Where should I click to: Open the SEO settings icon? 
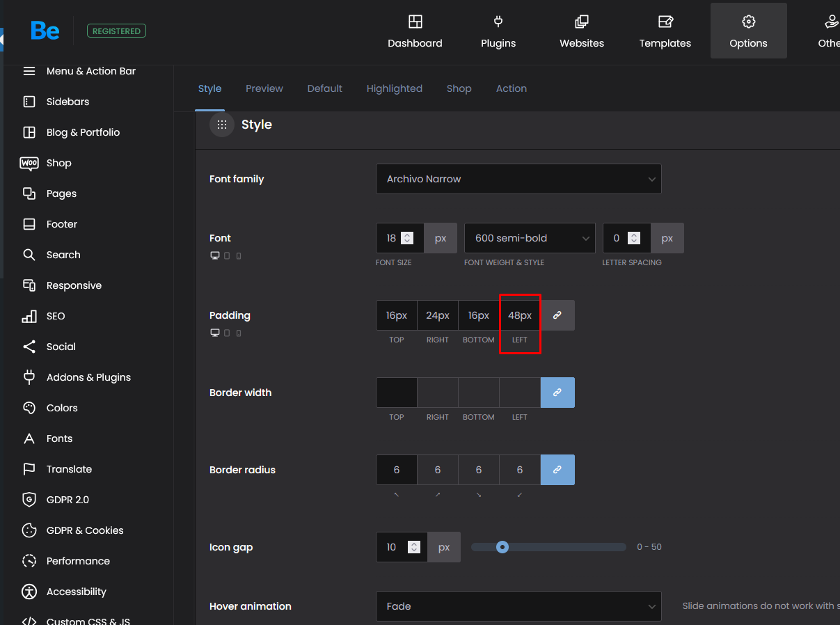tap(29, 316)
